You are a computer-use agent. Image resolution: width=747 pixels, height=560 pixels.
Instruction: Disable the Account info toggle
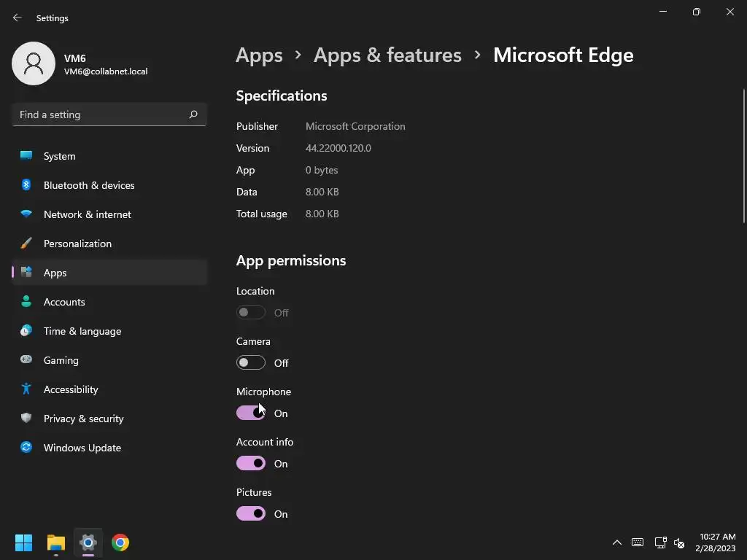251,464
